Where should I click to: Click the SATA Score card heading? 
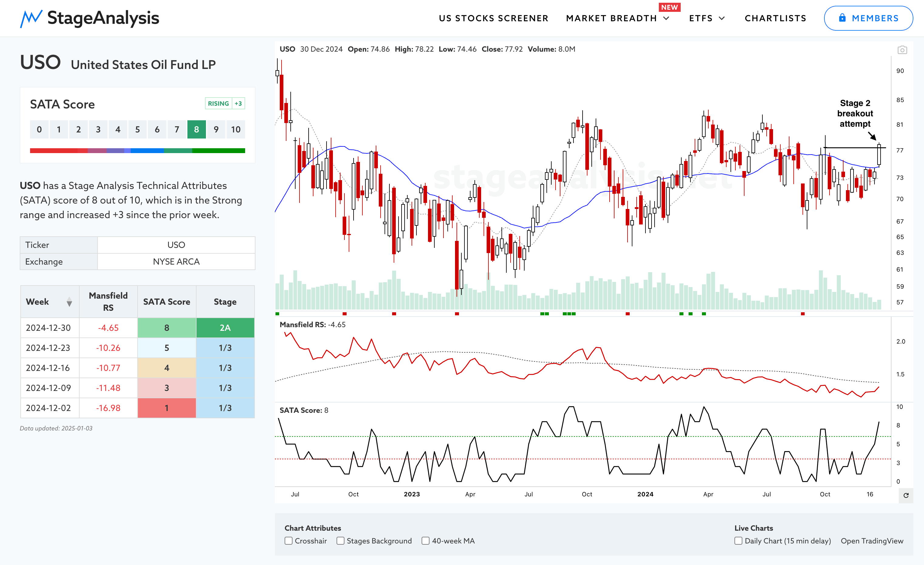[x=62, y=104]
